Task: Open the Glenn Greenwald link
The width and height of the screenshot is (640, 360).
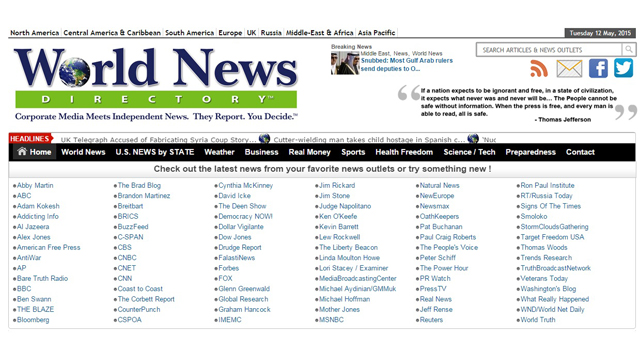Action: 244,289
